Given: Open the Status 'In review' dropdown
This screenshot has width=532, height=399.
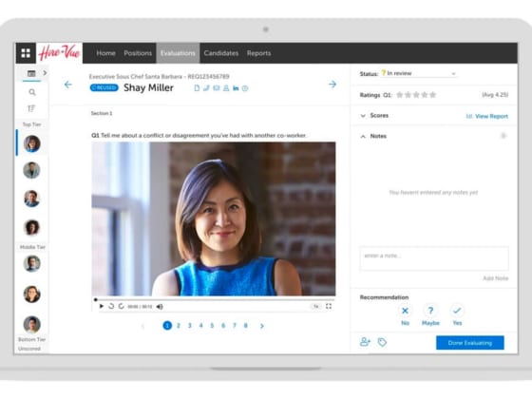Looking at the screenshot, I should (x=418, y=73).
